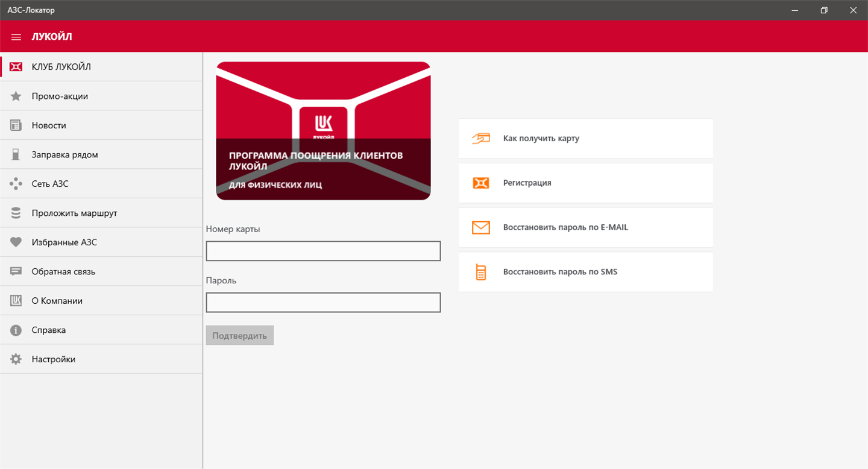
Task: Click the envelope icon for E-MAIL recovery
Action: [481, 227]
